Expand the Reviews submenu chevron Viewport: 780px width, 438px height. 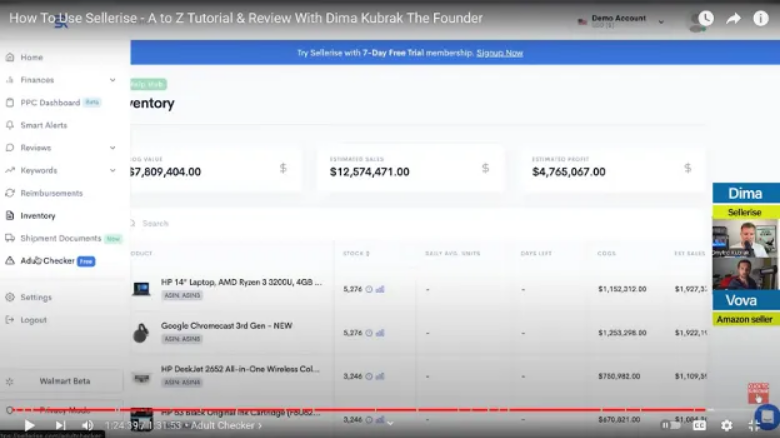click(x=112, y=148)
